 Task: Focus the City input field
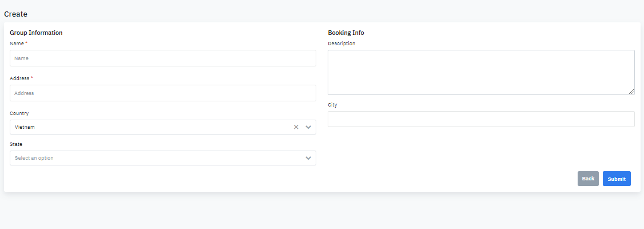tap(480, 119)
